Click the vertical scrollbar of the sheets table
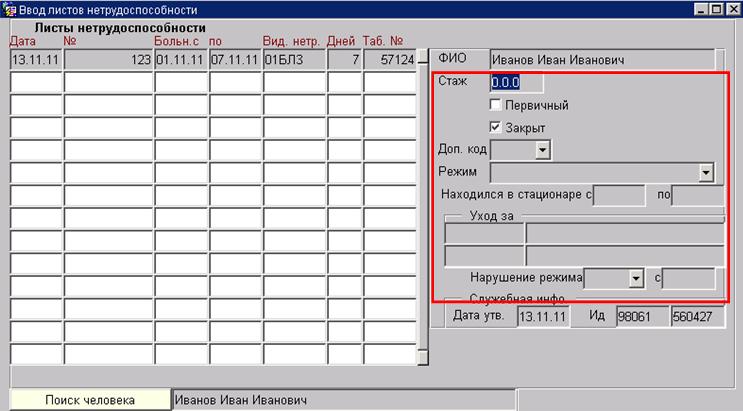The height and width of the screenshot is (411, 743). (x=423, y=207)
